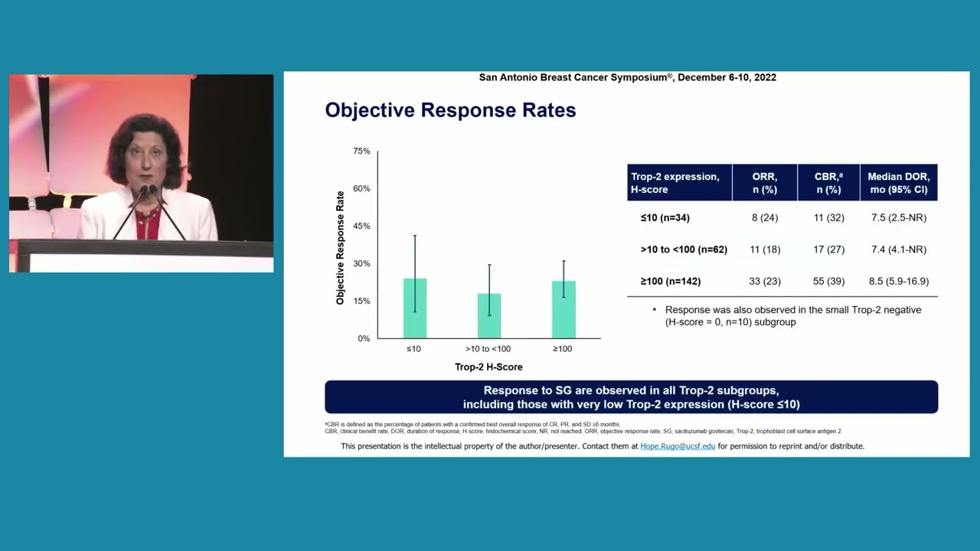This screenshot has width=980, height=551.
Task: Click the 60% y-axis tick label
Action: (361, 189)
